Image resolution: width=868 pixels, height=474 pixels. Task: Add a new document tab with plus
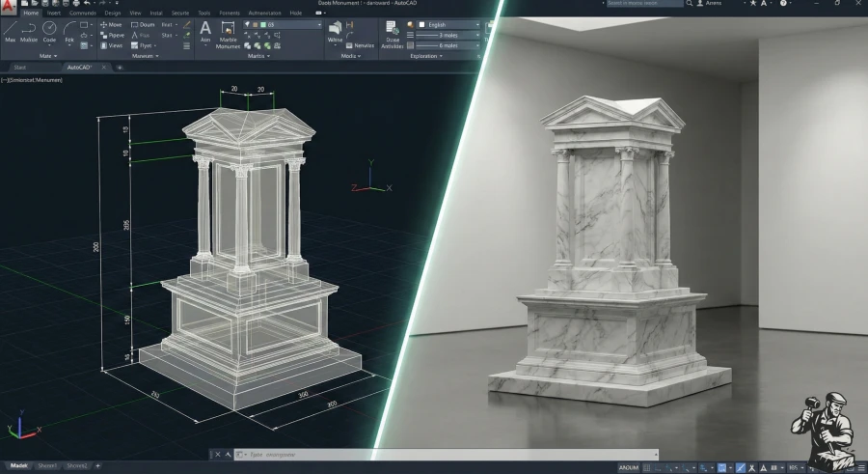pos(120,67)
